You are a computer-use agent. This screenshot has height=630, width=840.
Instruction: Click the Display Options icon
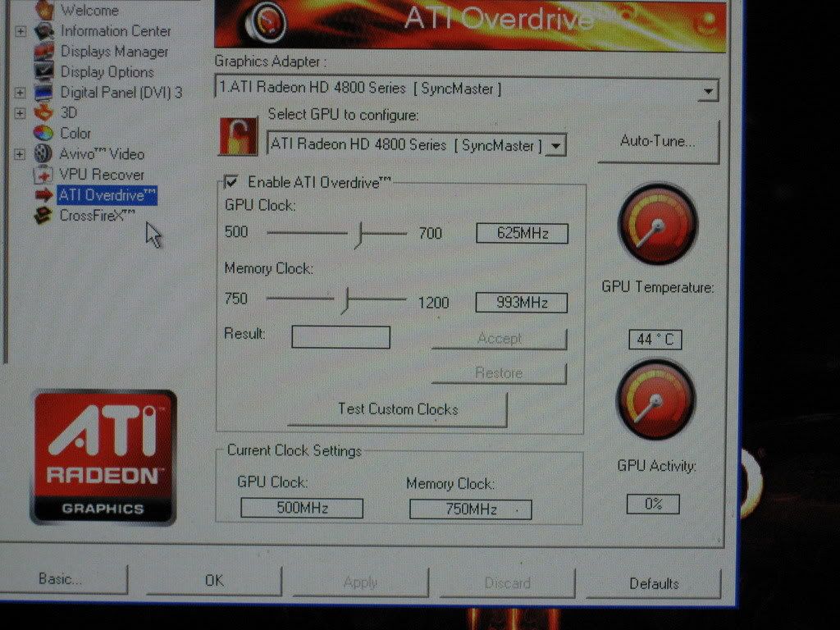tap(44, 71)
